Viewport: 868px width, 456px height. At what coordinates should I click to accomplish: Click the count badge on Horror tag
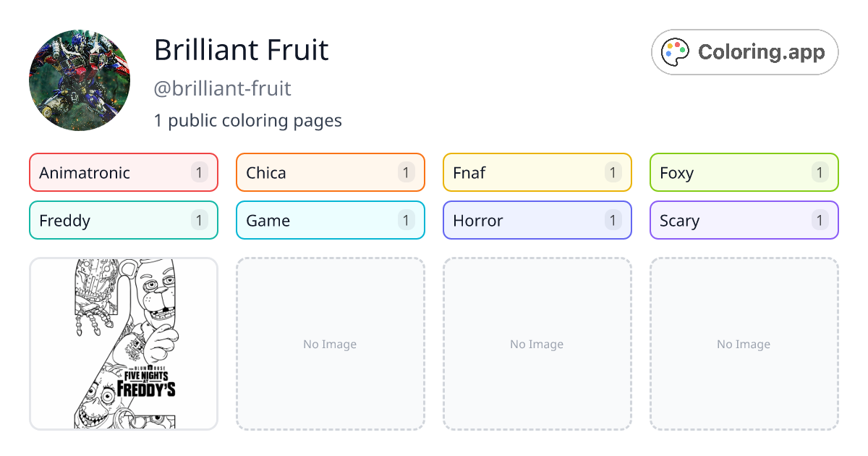[613, 220]
